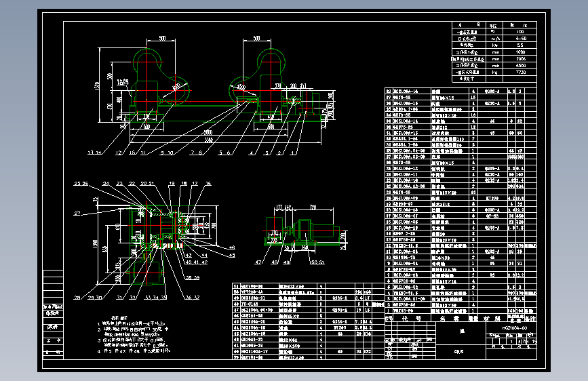The height and width of the screenshot is (381, 588).
Task: Select the 700 dimension above motor view
Action: coord(313,207)
